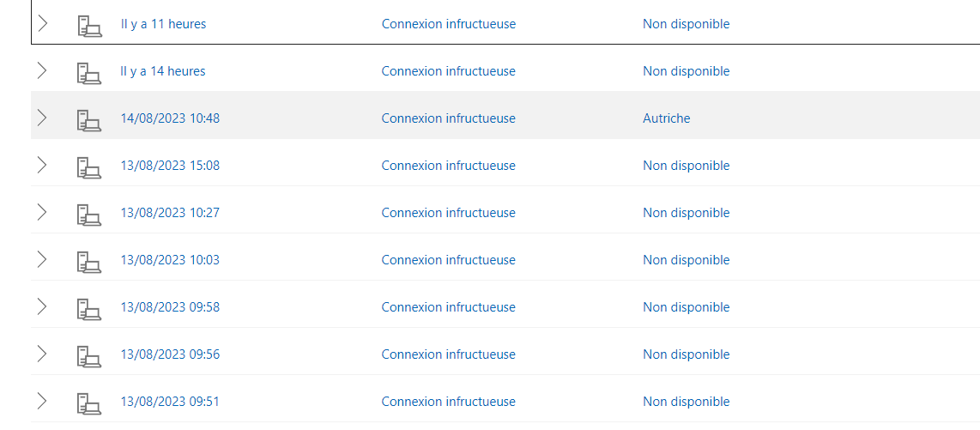Click Connexion infructueuse on 09:58 row
Image resolution: width=980 pixels, height=430 pixels.
(x=449, y=307)
